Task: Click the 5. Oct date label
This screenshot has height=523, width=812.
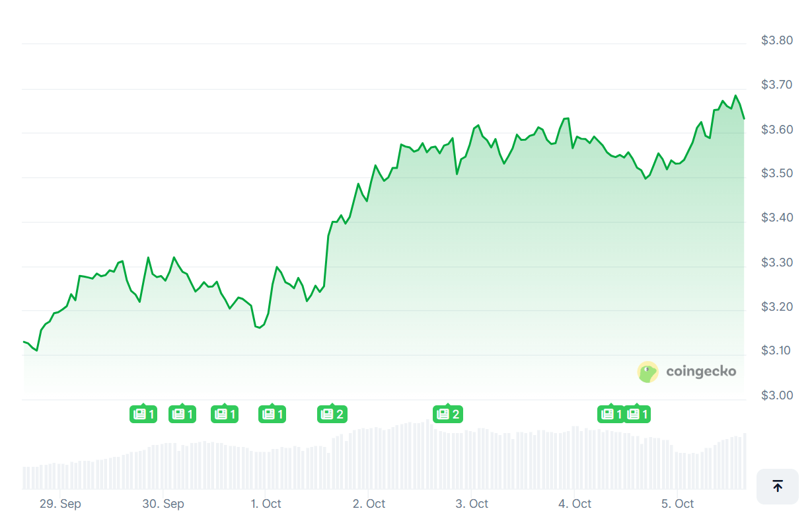Action: [677, 504]
